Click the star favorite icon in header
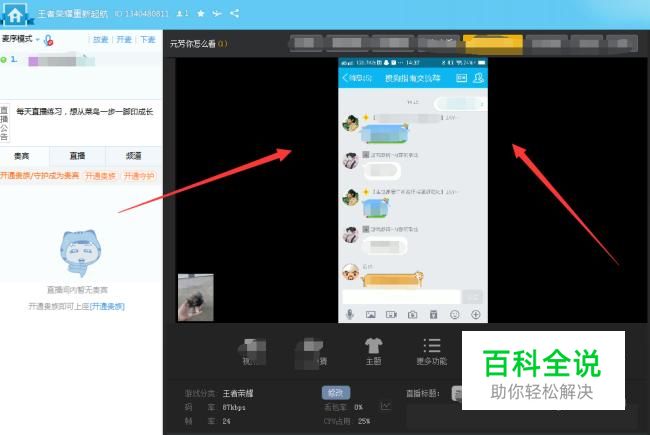This screenshot has width=650, height=435. click(x=201, y=14)
